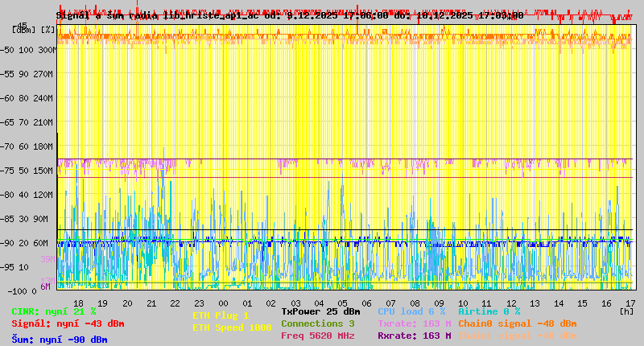Click the Freq 5620 MHz label
Screen dimensions: 644x346
317,336
